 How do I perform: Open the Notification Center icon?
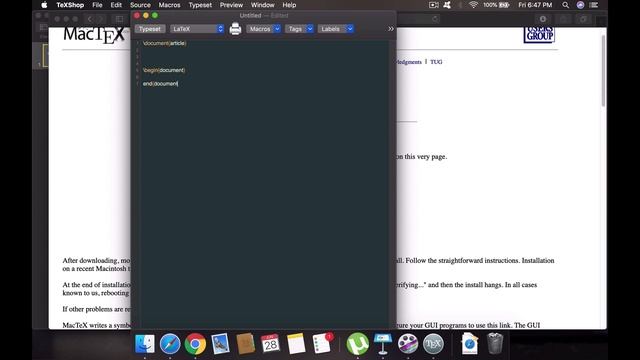(x=594, y=5)
